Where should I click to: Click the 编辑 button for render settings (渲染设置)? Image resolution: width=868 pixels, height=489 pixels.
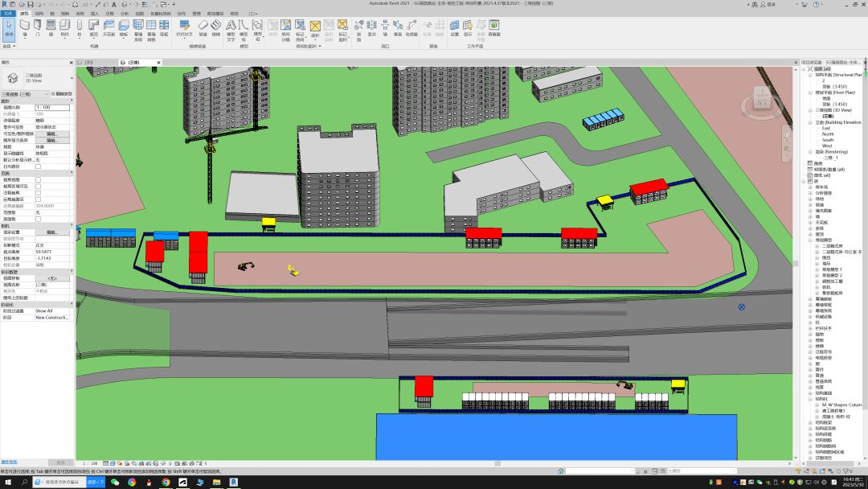51,232
